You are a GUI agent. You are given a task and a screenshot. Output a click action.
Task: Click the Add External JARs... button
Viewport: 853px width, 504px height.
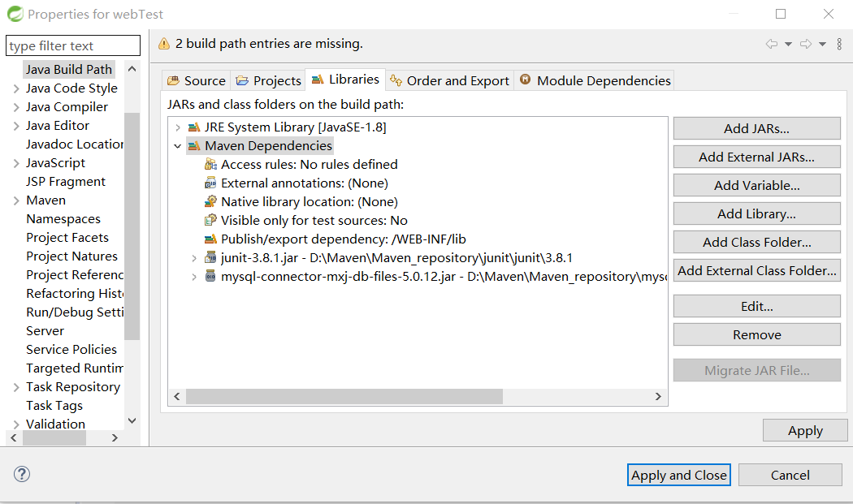click(756, 157)
